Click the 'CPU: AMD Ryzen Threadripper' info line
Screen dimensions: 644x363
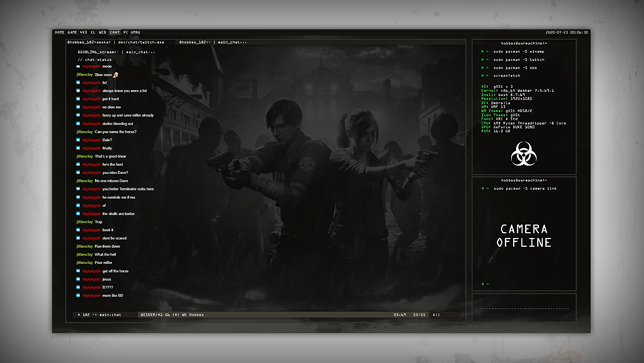[524, 123]
